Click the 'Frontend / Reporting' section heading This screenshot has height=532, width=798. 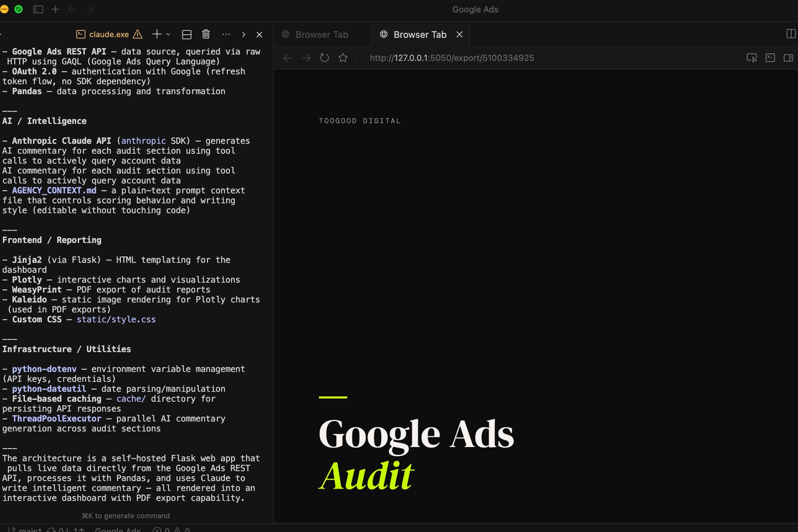click(52, 240)
